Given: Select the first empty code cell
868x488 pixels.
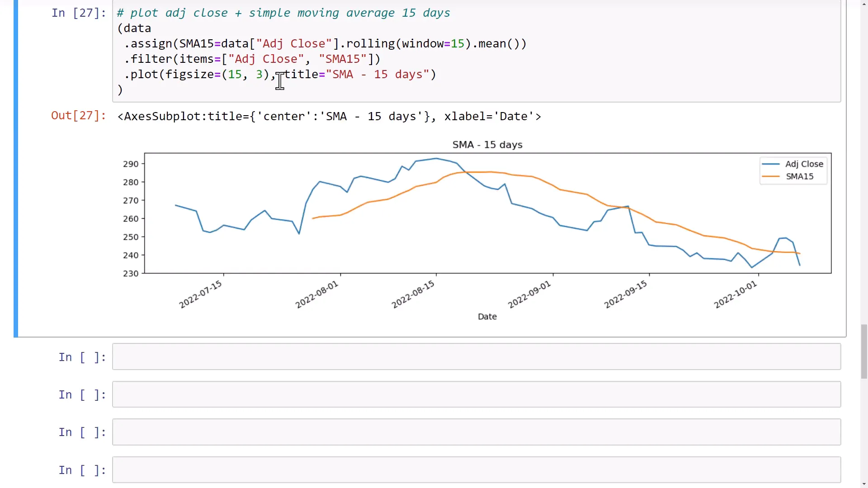Looking at the screenshot, I should click(476, 357).
